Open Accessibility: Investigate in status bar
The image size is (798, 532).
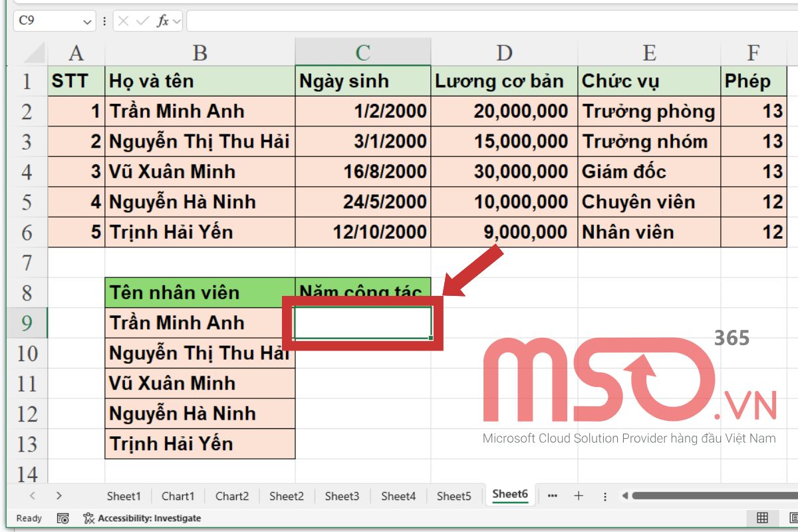[149, 518]
